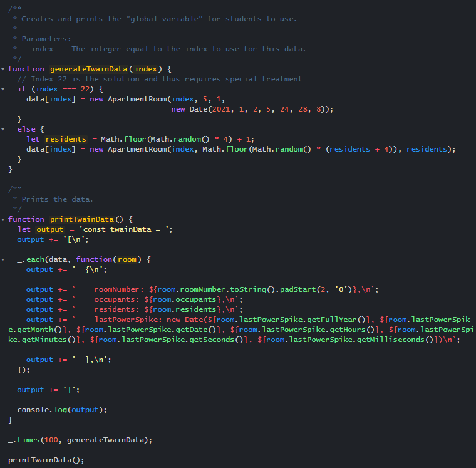Click the output += ']' statement

click(x=48, y=390)
